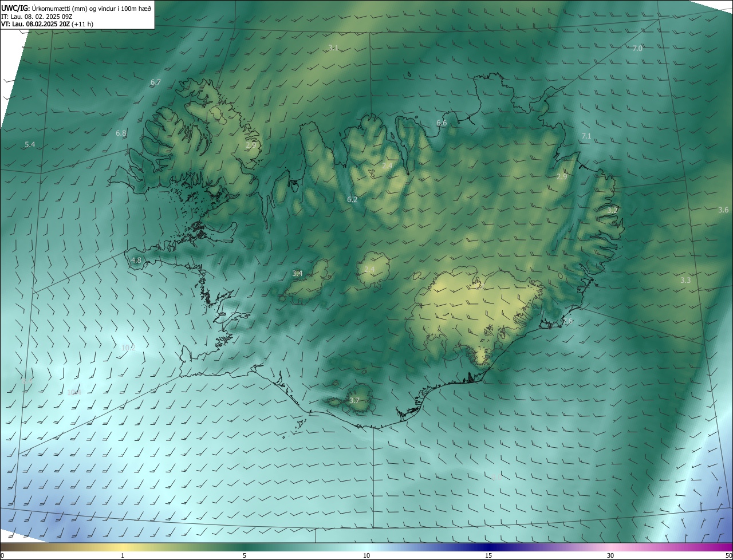Click the 6.8 value near the Westfjords

coord(121,133)
